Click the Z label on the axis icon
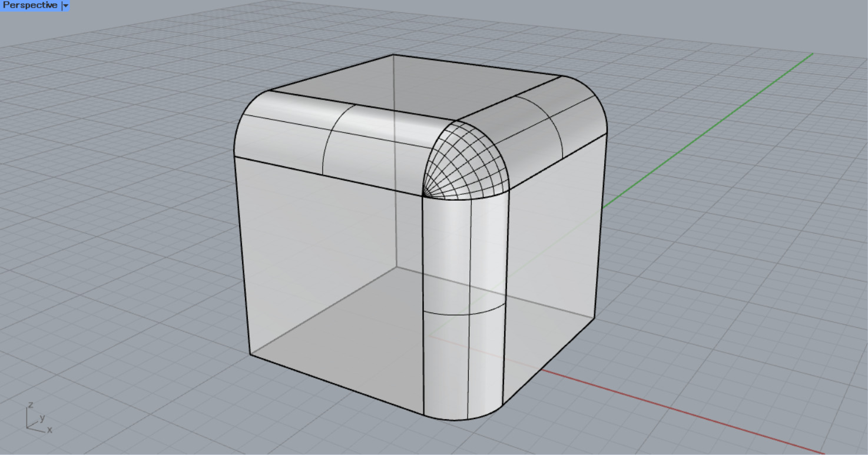The height and width of the screenshot is (455, 868). coord(30,405)
